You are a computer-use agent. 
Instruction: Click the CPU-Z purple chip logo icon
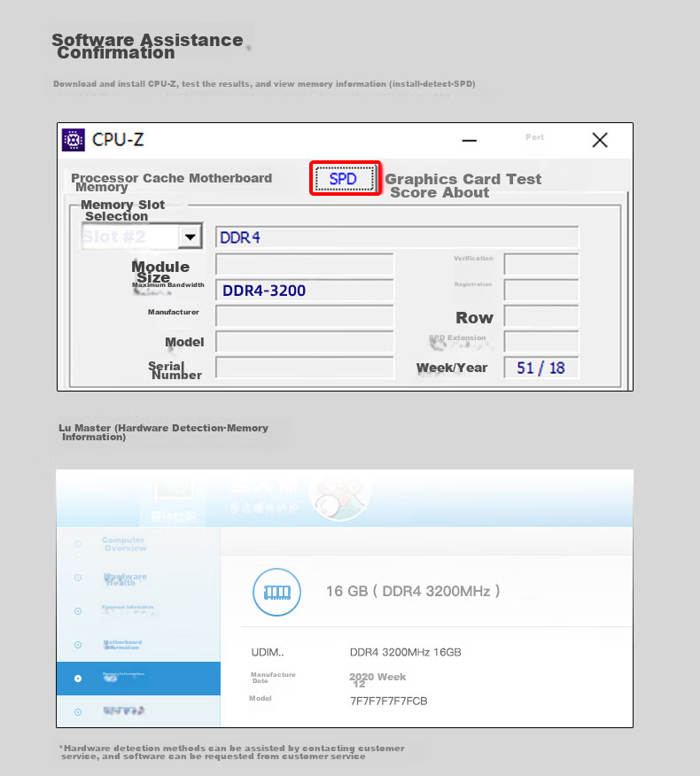[74, 140]
